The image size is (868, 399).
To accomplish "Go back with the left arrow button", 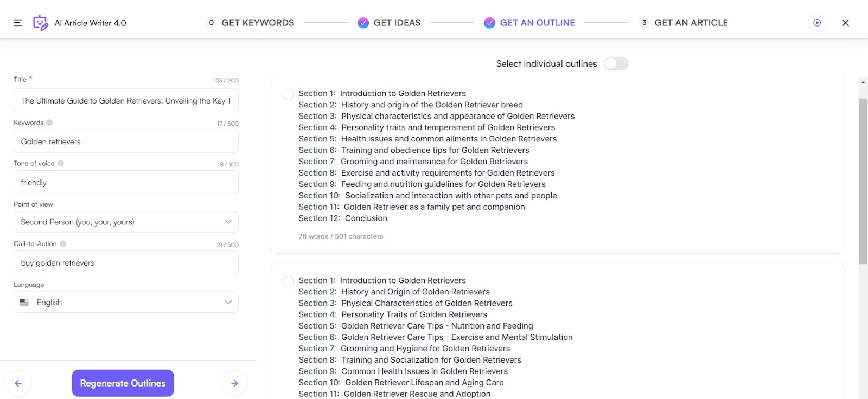I will tap(18, 383).
